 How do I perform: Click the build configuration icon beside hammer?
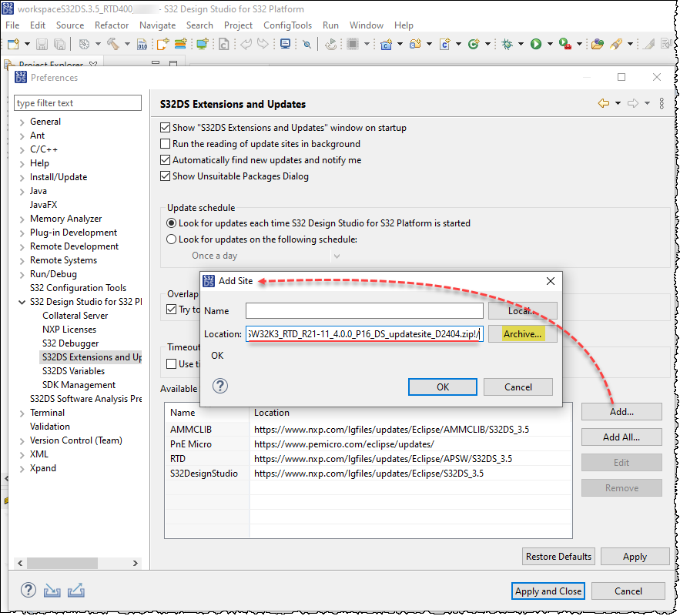84,44
